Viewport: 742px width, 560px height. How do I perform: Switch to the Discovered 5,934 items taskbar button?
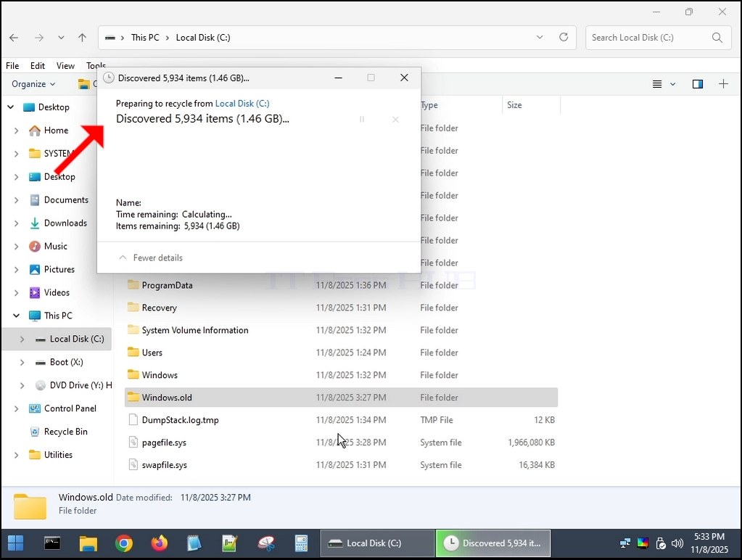(493, 543)
